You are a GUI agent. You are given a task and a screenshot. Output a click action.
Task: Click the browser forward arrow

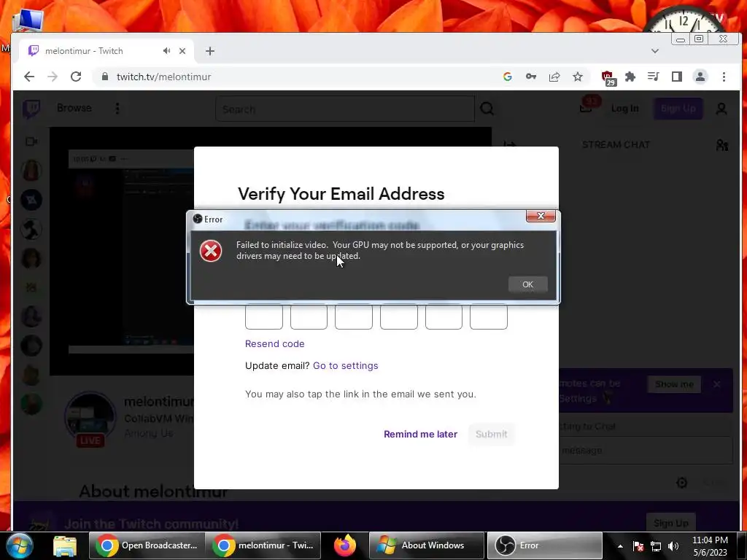(x=53, y=77)
